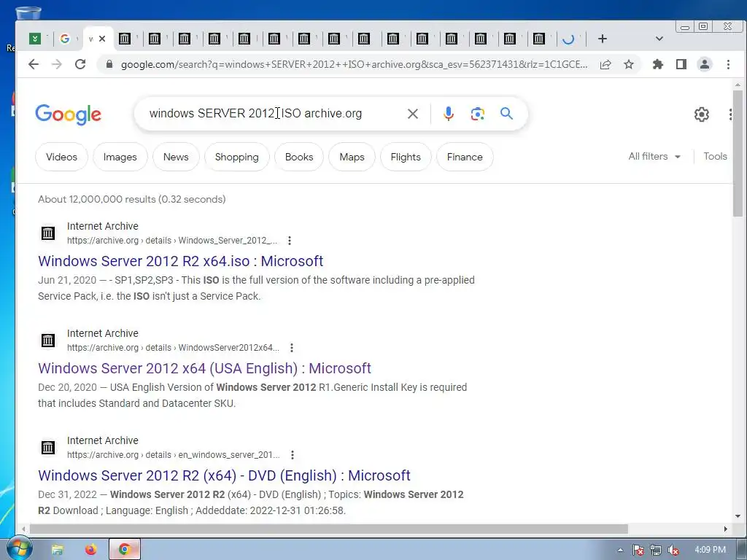Launch Firefox from the taskbar
Viewport: 747px width, 560px height.
pyautogui.click(x=90, y=550)
